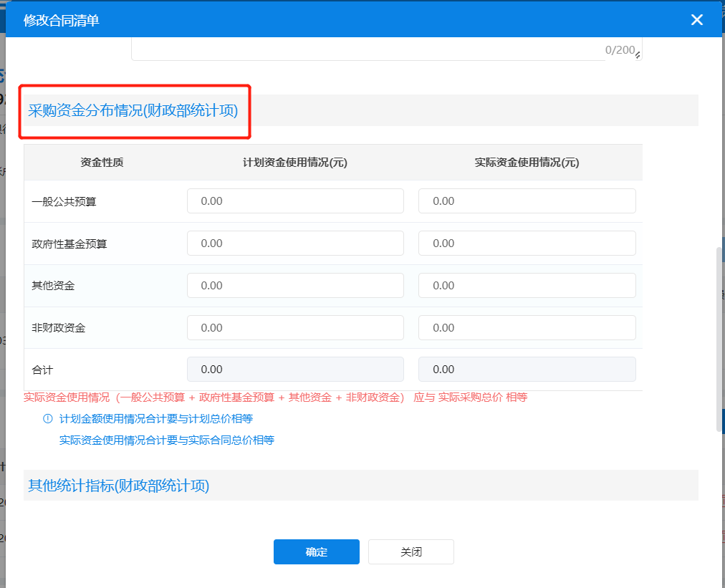Click the 实际资金使用情况合计要与实际合同总价相等 hint

click(166, 440)
